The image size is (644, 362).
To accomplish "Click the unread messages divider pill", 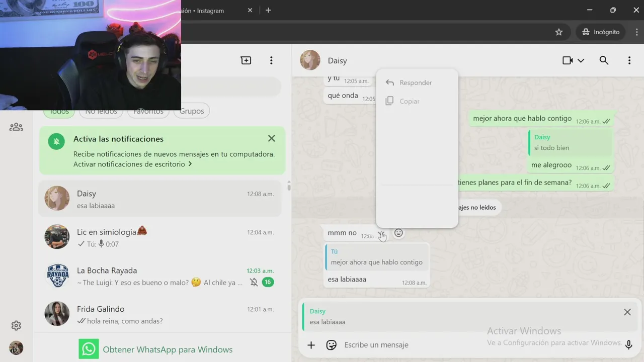I will pyautogui.click(x=477, y=207).
